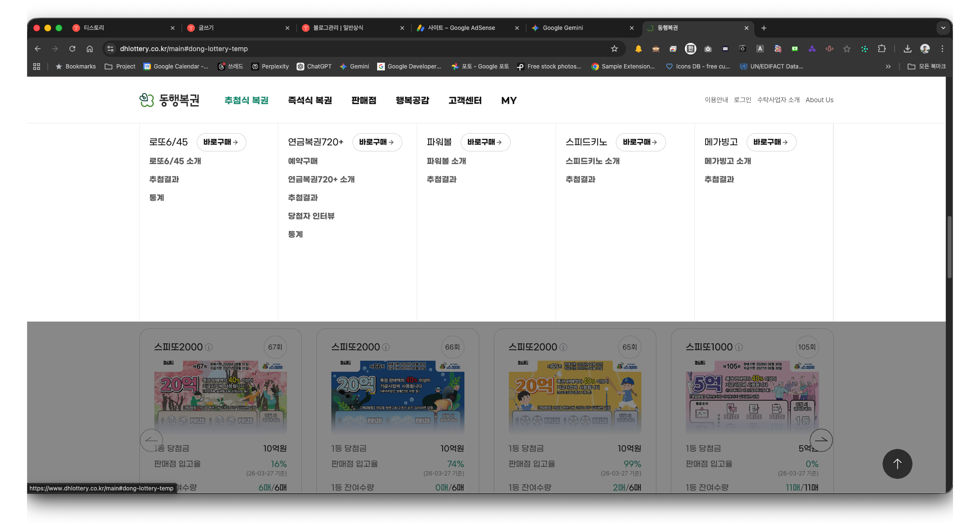980x529 pixels.
Task: Open 통계 under 로또6/45
Action: 157,198
